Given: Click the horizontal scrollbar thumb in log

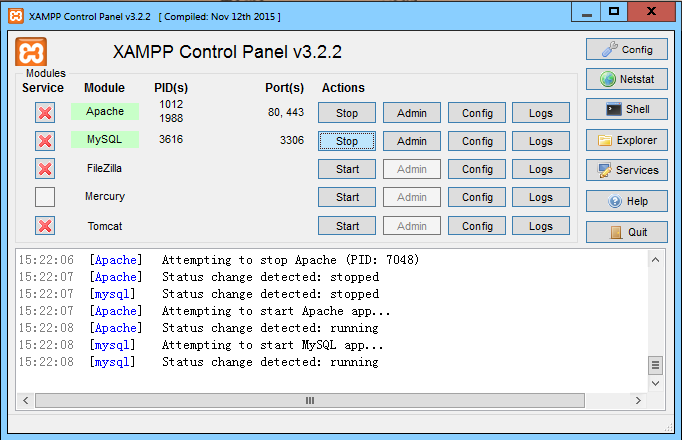Looking at the screenshot, I should pyautogui.click(x=310, y=400).
